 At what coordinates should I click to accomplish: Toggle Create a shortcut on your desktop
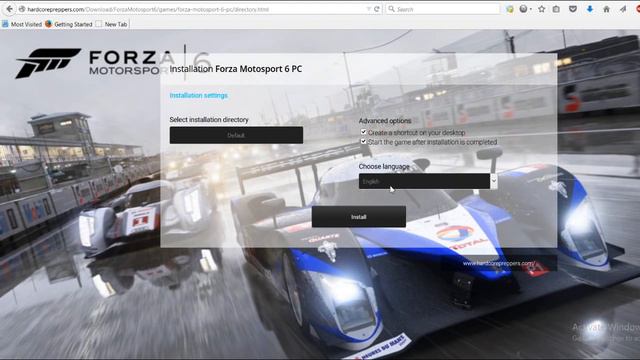click(x=363, y=132)
